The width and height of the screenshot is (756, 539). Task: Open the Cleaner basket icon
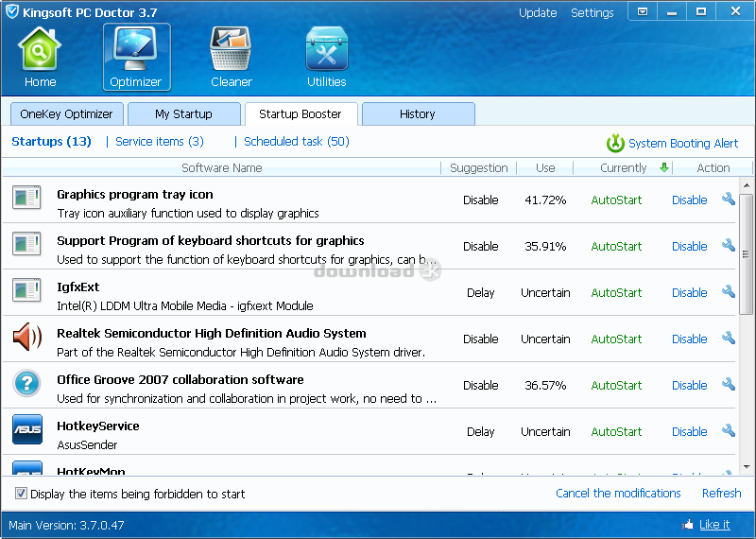click(x=231, y=48)
